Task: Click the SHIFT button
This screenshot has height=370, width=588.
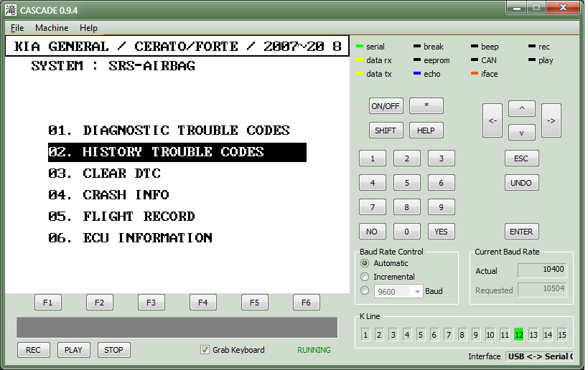Action: [x=386, y=131]
